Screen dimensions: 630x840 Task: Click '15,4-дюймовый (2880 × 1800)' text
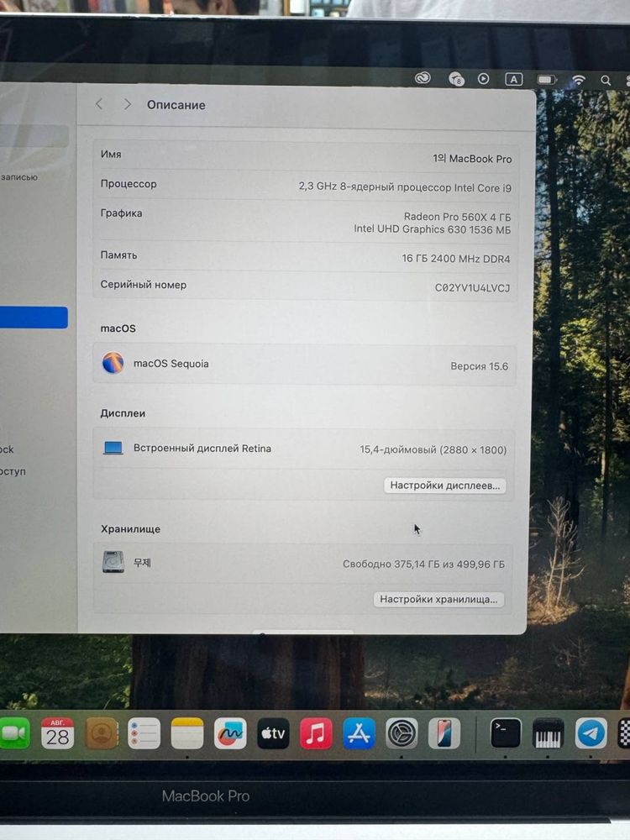(433, 449)
